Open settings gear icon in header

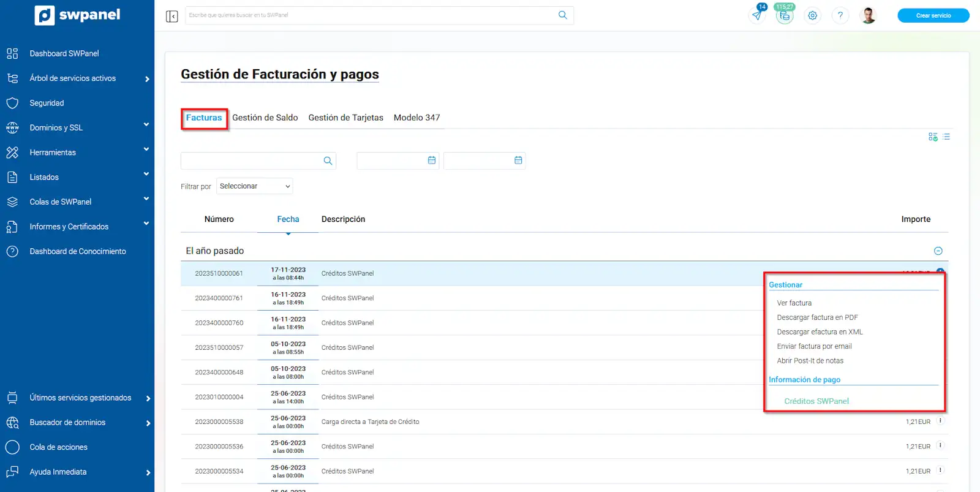point(812,15)
